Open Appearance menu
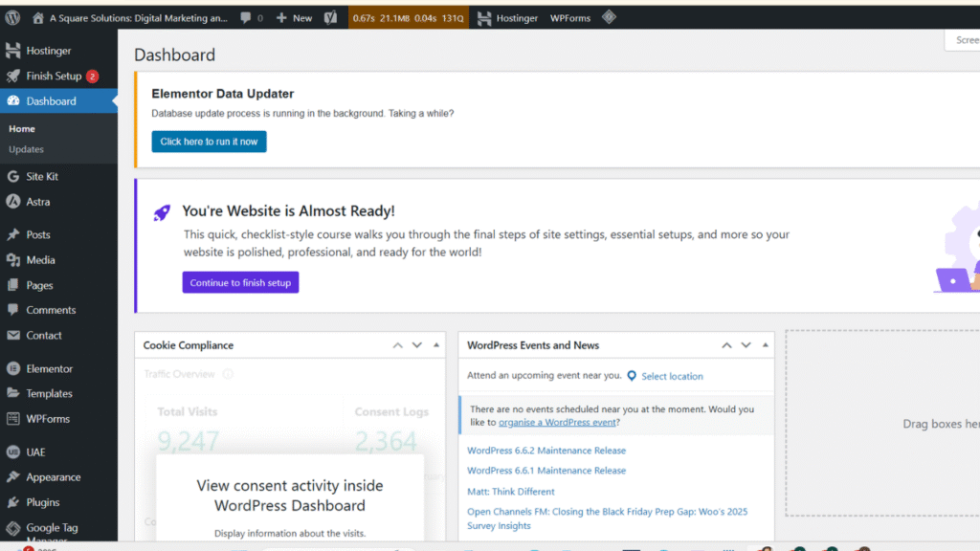 [58, 477]
